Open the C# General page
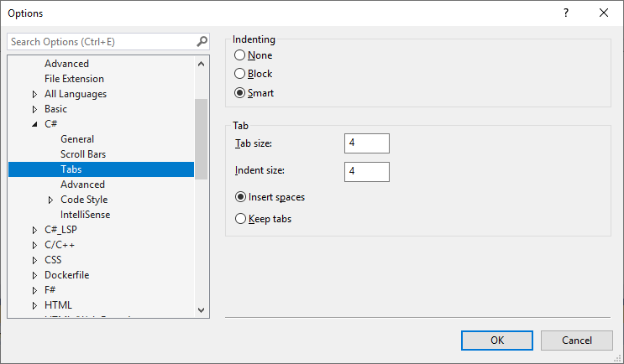The height and width of the screenshot is (364, 624). point(77,139)
